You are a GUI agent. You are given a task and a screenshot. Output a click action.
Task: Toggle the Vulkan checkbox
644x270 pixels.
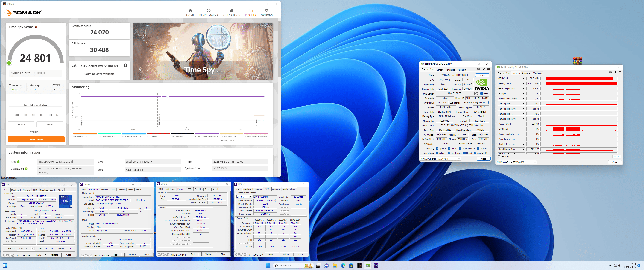coord(437,153)
